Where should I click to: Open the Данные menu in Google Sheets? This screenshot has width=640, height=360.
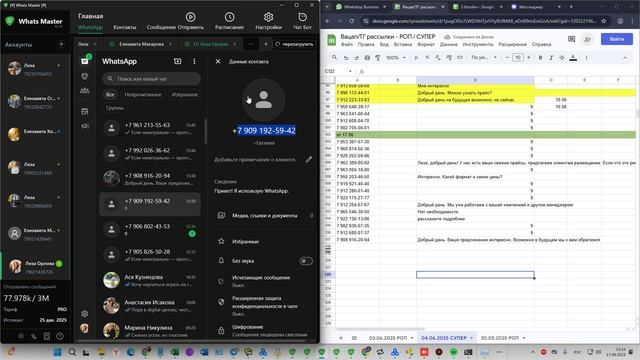click(x=449, y=44)
